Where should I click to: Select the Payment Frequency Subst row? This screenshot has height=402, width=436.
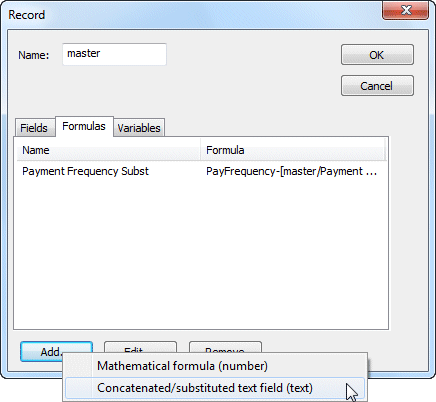[x=201, y=171]
